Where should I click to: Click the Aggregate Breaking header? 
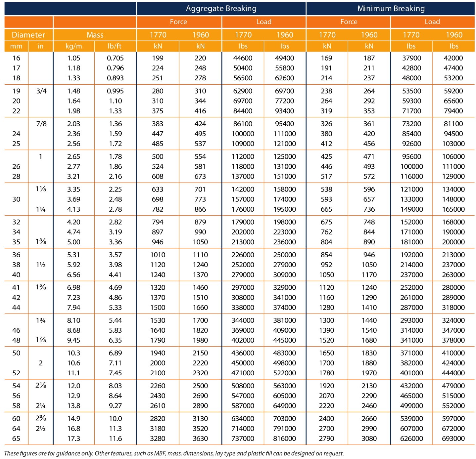(221, 9)
